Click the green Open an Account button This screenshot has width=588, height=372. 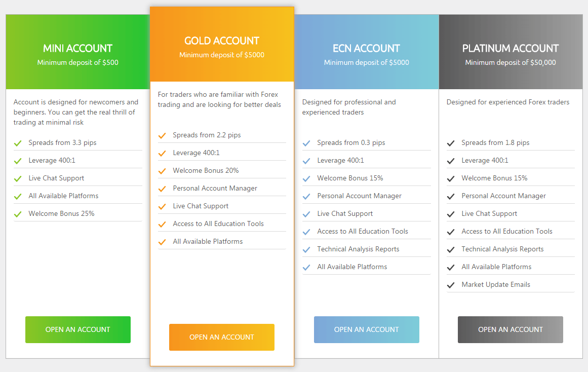(x=77, y=329)
